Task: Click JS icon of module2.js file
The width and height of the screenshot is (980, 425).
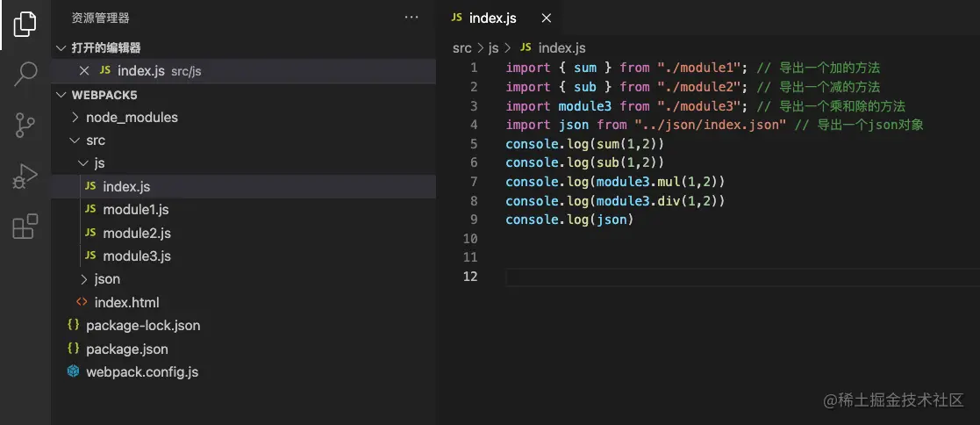Action: tap(90, 233)
